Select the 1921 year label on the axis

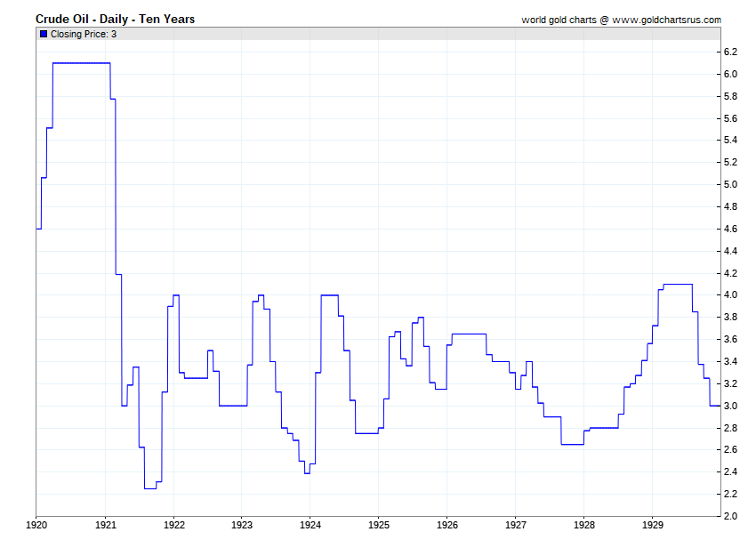(105, 524)
